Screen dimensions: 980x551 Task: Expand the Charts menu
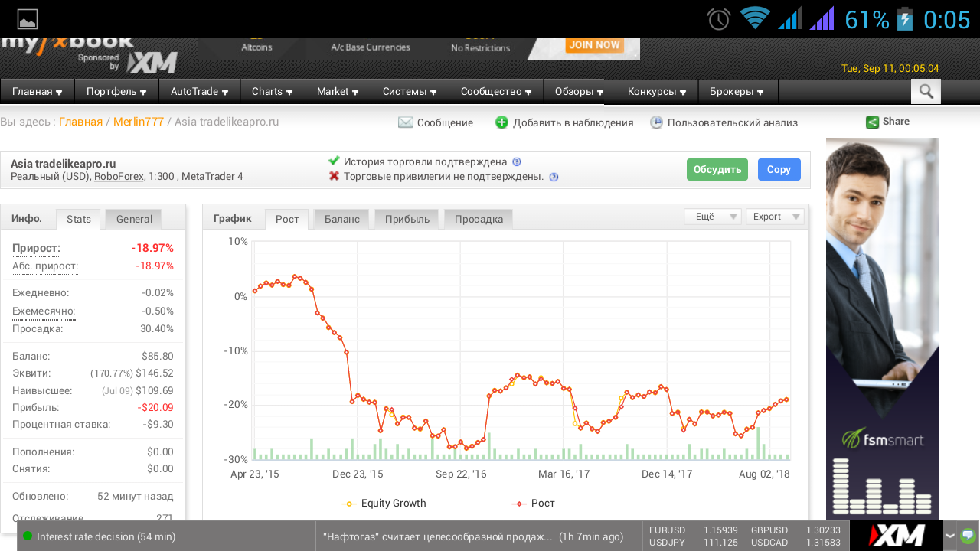(273, 92)
